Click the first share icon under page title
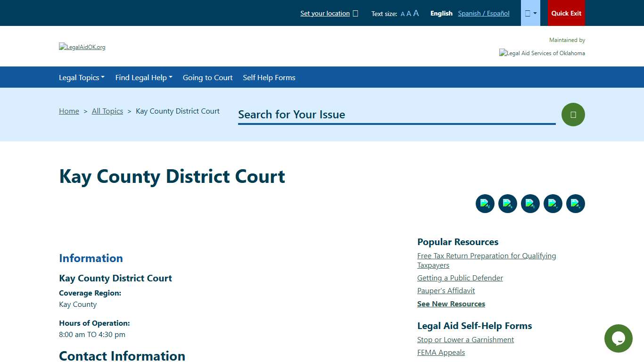The width and height of the screenshot is (644, 362). pyautogui.click(x=485, y=203)
